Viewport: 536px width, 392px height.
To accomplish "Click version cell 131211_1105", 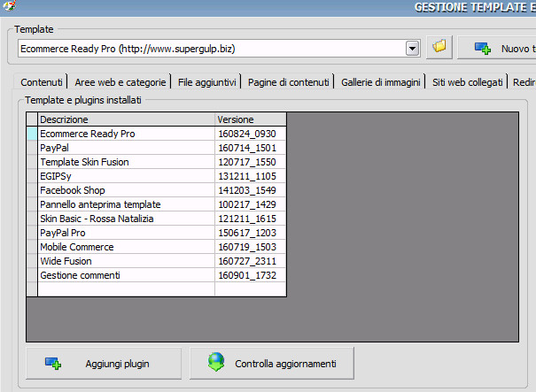I will pos(250,176).
